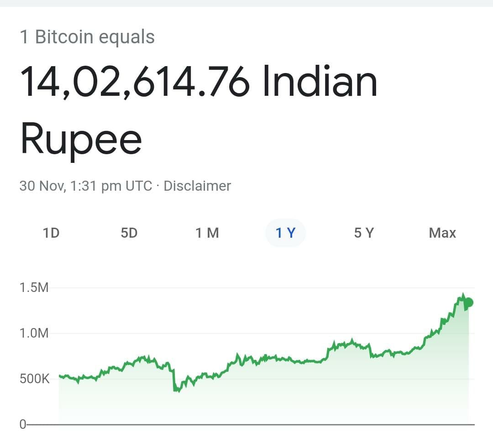Click the 14,02,614.76 price value

coord(135,82)
